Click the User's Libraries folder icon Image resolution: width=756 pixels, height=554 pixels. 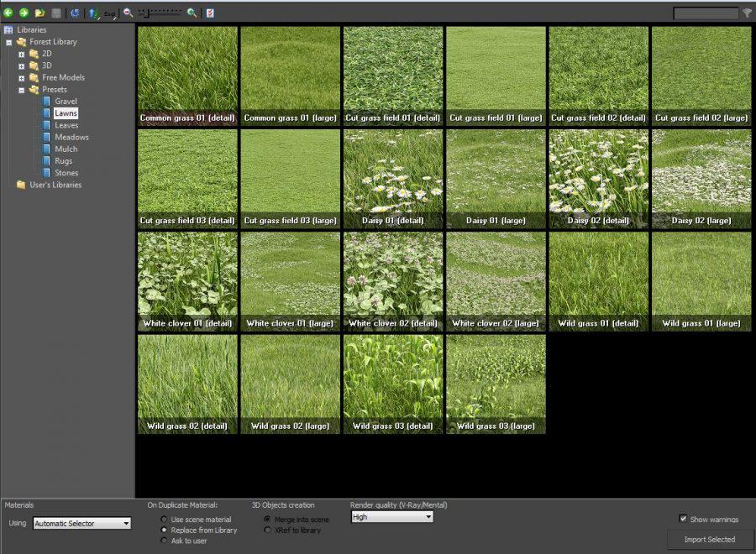21,185
